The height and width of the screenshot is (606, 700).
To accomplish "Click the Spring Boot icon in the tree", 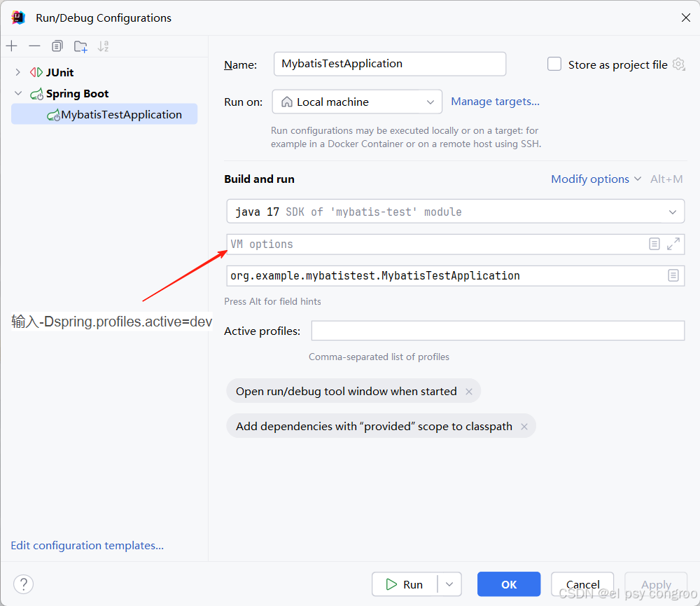I will pyautogui.click(x=36, y=94).
